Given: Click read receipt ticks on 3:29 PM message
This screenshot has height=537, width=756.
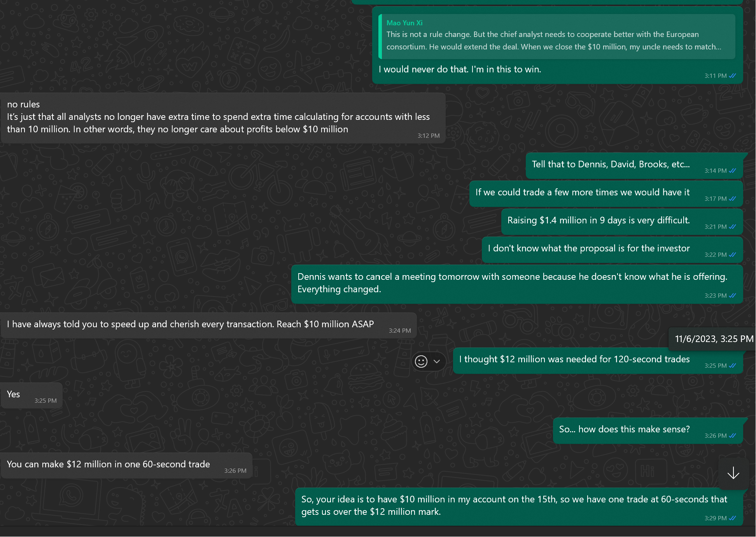Looking at the screenshot, I should [x=732, y=518].
